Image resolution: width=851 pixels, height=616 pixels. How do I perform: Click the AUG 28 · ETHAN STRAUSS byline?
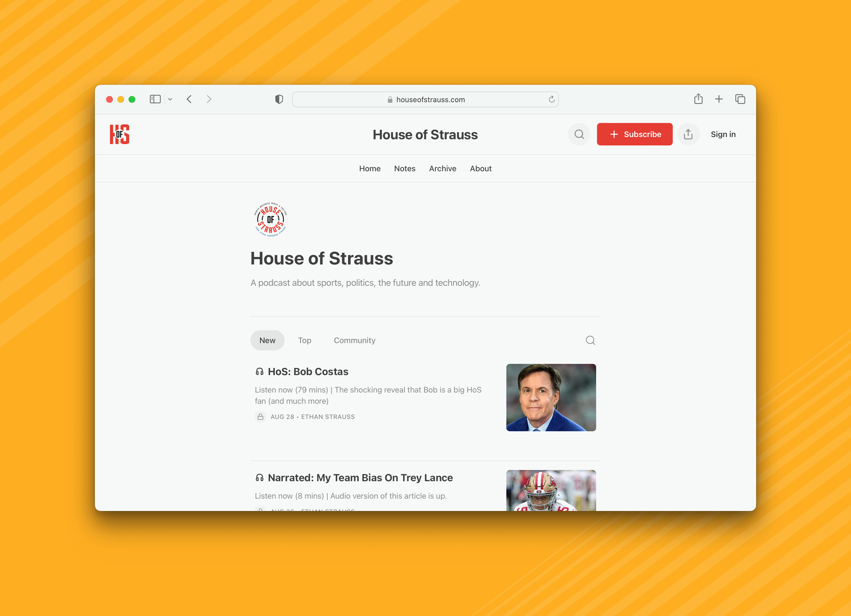pyautogui.click(x=312, y=417)
